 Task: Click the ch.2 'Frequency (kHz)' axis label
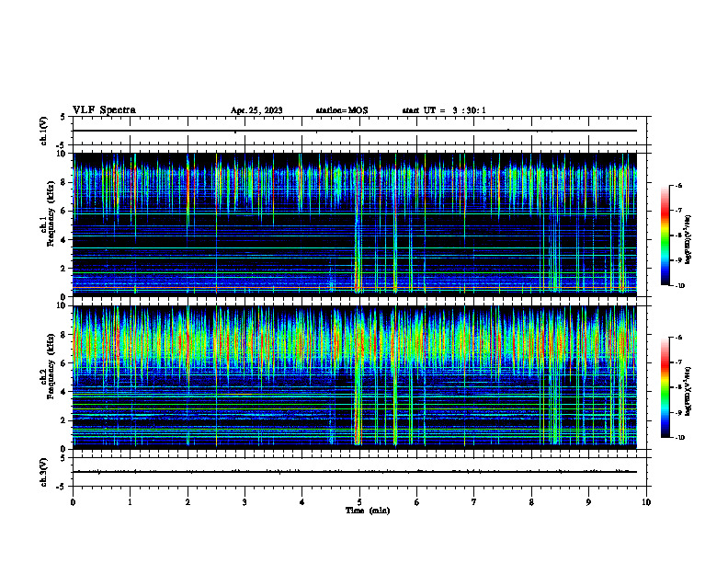pos(51,366)
